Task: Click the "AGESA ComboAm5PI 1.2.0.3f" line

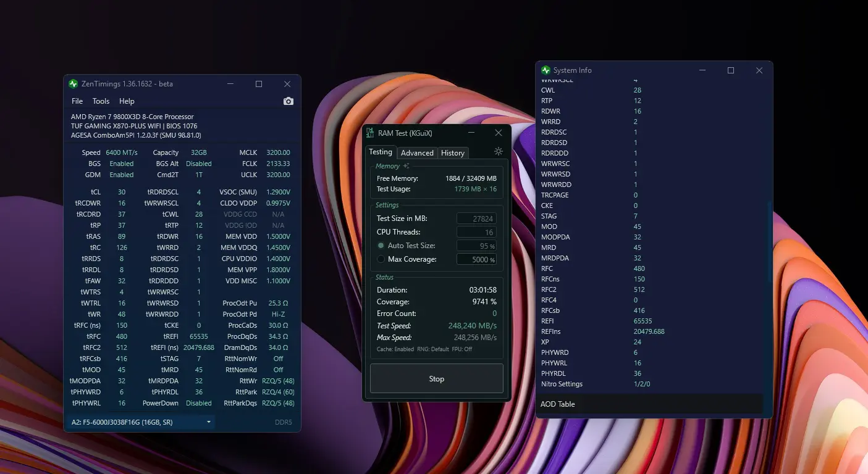Action: point(136,135)
